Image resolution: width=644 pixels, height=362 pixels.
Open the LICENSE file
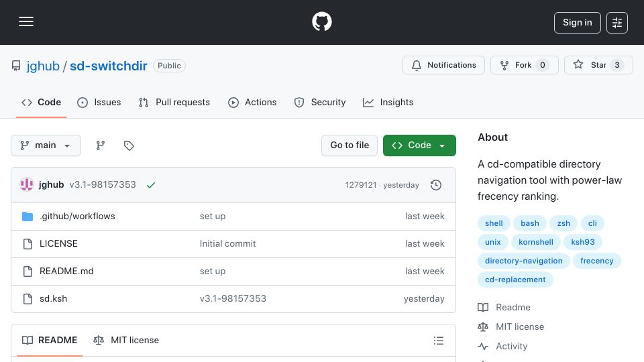(58, 244)
